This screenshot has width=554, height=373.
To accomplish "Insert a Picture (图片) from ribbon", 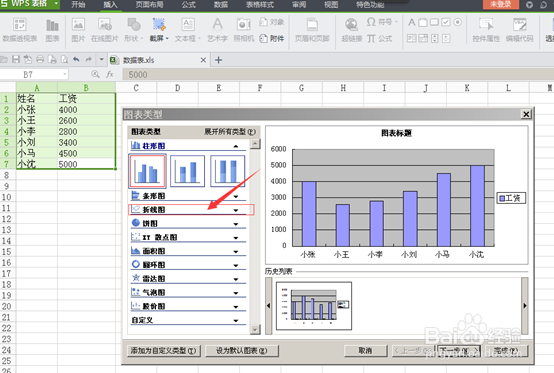I will pyautogui.click(x=78, y=30).
